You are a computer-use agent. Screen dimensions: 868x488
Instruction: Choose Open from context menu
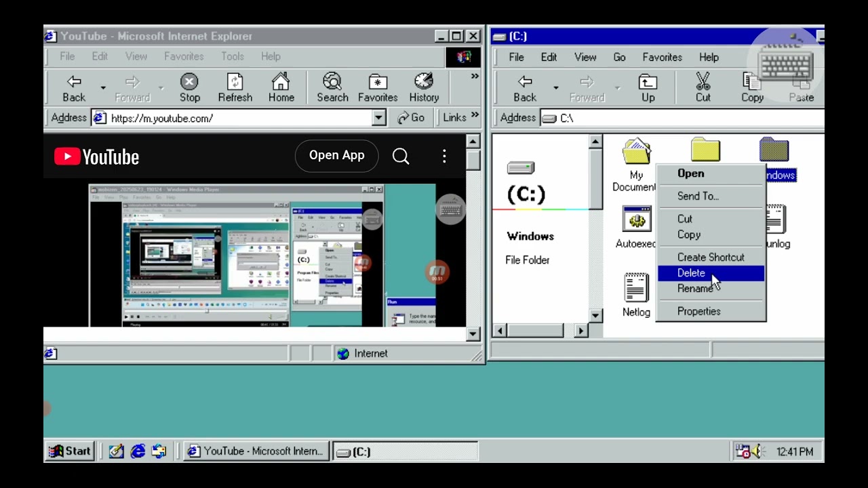click(x=711, y=174)
